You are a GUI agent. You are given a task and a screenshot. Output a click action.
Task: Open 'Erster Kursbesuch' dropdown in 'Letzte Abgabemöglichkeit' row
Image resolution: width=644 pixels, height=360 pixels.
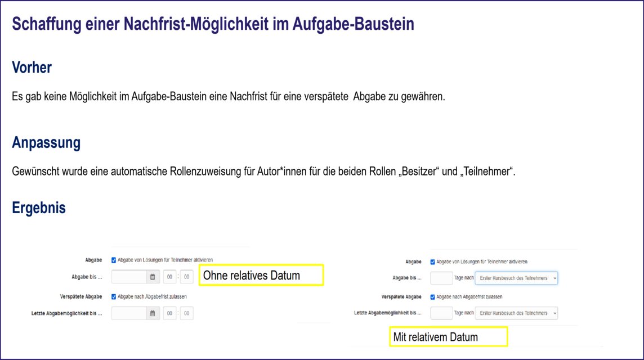(516, 313)
